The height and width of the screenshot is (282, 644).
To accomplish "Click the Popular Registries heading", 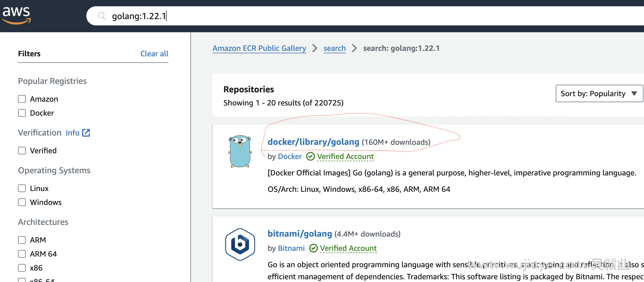I will (x=52, y=81).
